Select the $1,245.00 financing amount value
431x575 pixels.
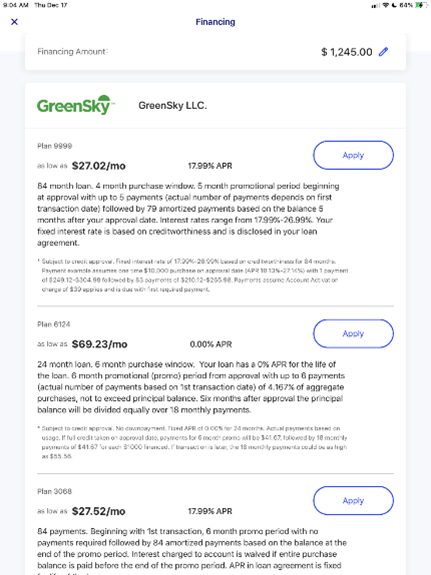pos(347,52)
